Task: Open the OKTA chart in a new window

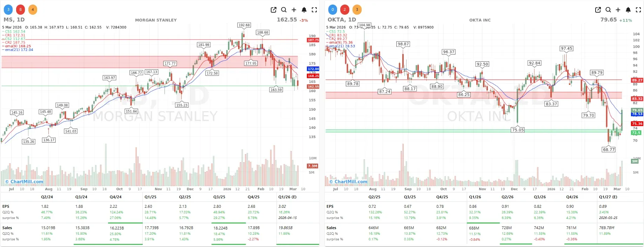Action: point(598,10)
